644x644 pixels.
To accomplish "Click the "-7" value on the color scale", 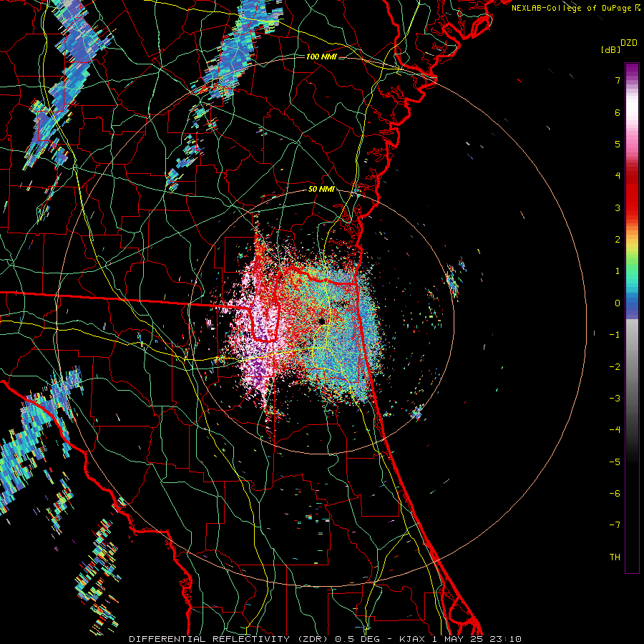I will point(615,525).
